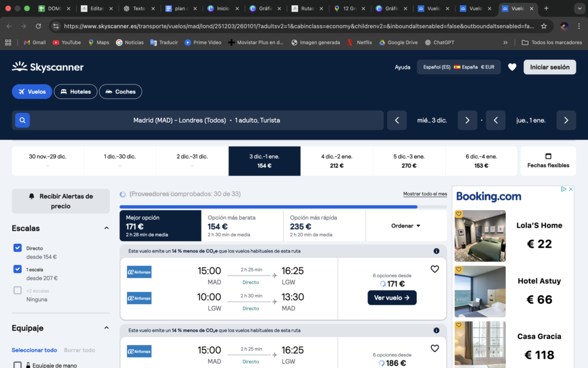588x368 pixels.
Task: Choose the 6 dic.–4 ene. date option
Action: pos(481,161)
